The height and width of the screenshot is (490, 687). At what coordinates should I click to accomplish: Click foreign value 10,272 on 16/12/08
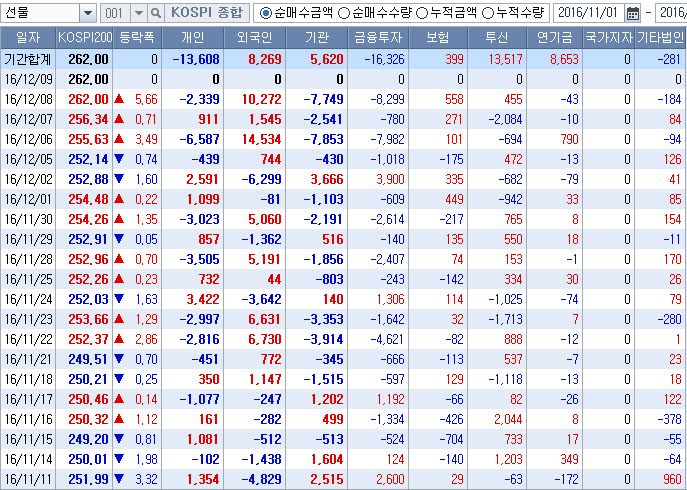tap(262, 99)
